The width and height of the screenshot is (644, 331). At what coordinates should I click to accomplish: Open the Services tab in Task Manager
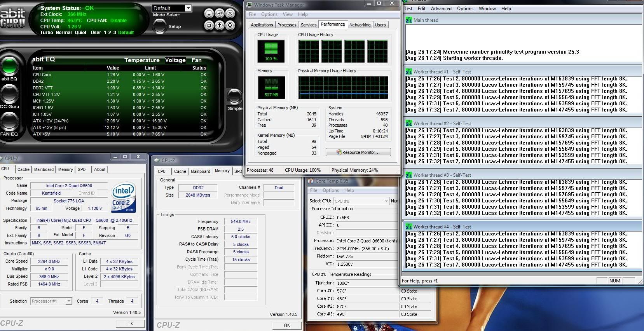click(309, 25)
